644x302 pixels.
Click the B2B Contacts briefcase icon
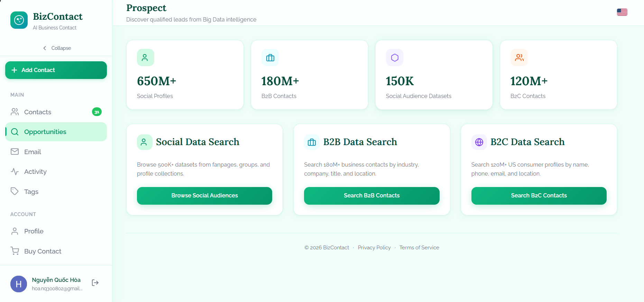coord(270,57)
